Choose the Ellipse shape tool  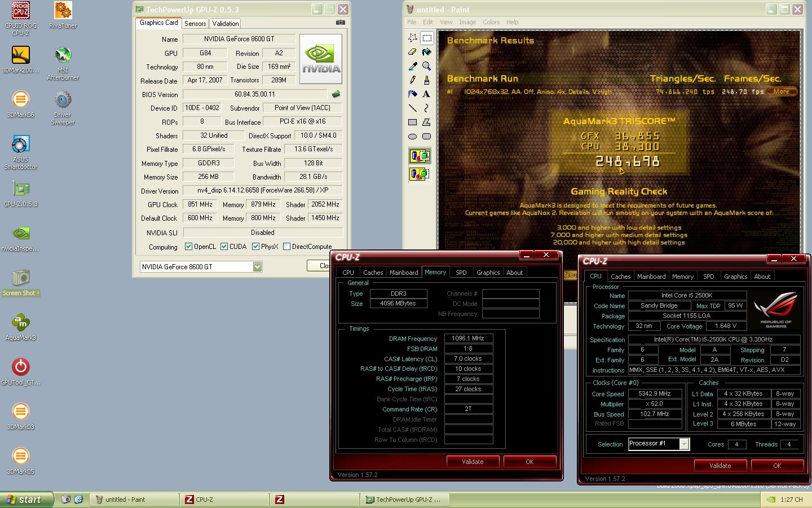[x=413, y=136]
